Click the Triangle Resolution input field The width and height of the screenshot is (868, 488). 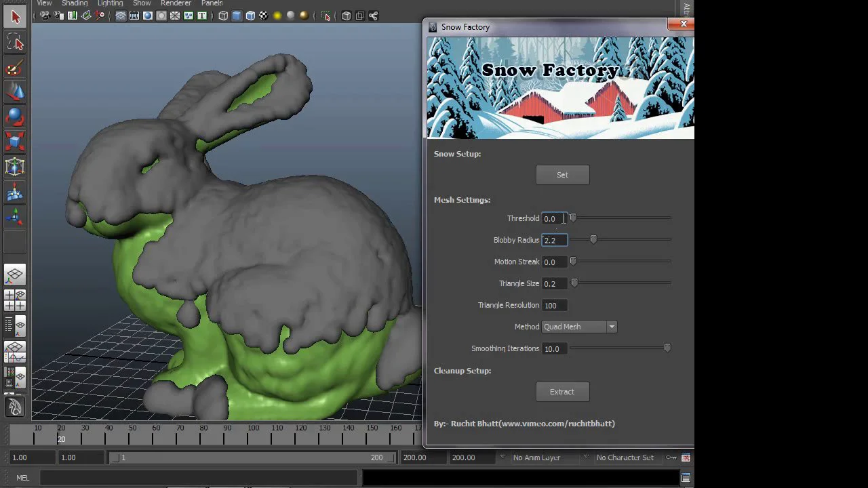pyautogui.click(x=554, y=305)
